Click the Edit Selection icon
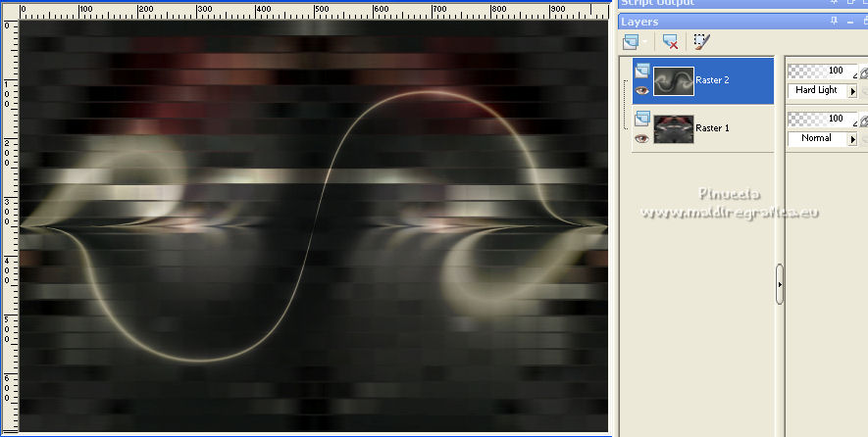 tap(701, 42)
